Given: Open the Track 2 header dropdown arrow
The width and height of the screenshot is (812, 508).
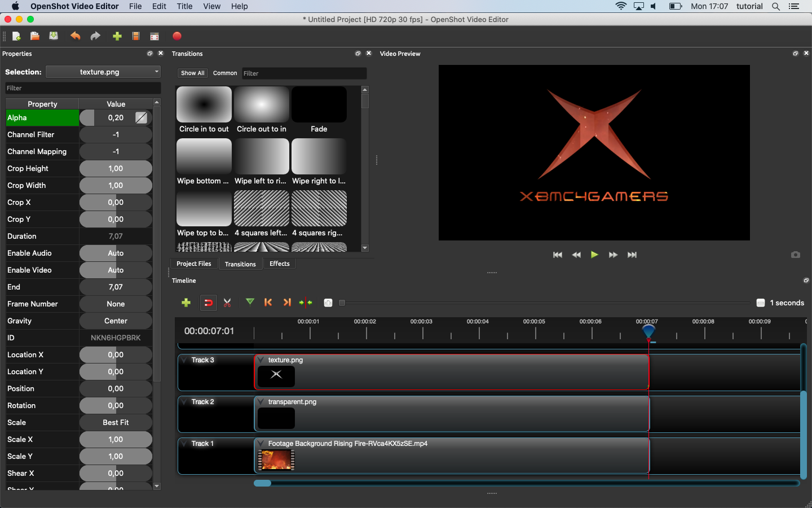Looking at the screenshot, I should coord(184,401).
